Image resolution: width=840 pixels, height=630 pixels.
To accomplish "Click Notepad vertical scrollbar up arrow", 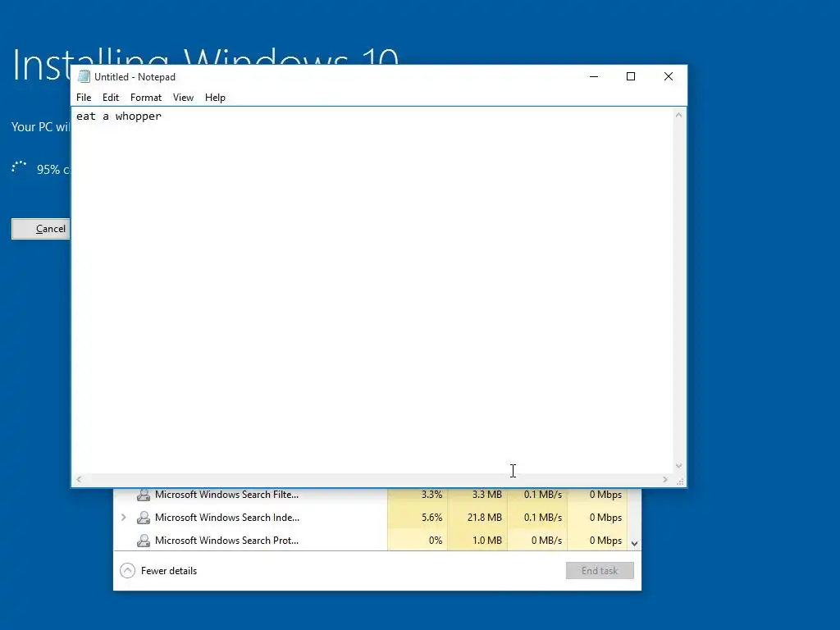I will click(x=678, y=115).
